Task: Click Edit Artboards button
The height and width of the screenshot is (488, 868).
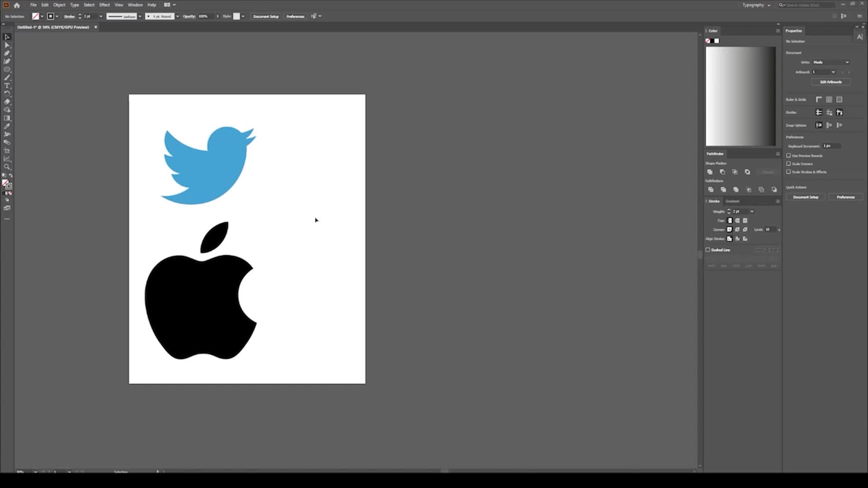Action: 831,82
